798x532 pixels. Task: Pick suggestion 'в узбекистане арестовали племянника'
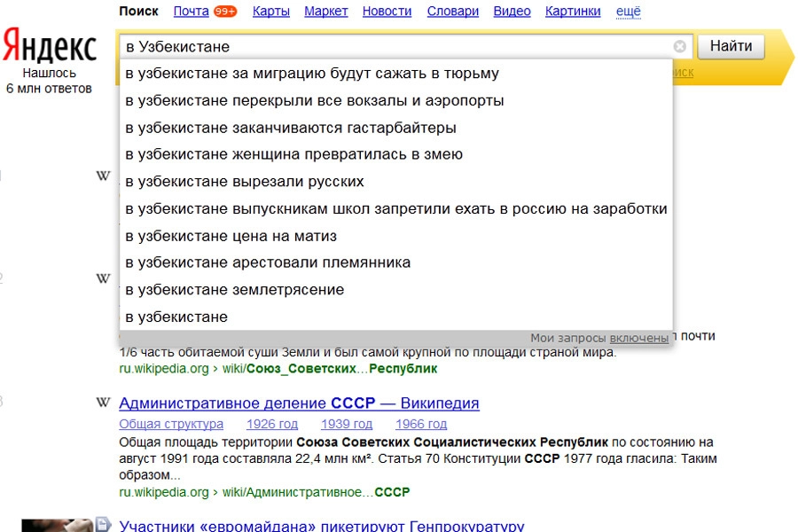(x=267, y=262)
